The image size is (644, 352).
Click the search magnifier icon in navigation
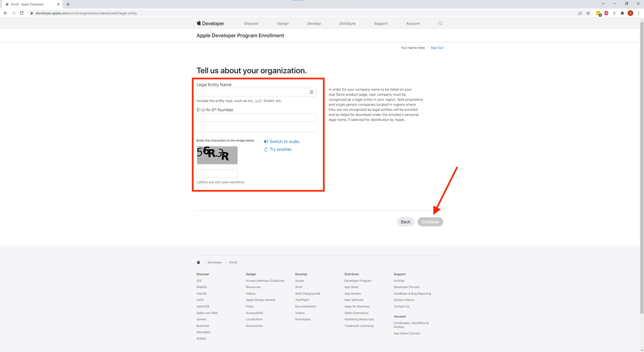tap(440, 23)
